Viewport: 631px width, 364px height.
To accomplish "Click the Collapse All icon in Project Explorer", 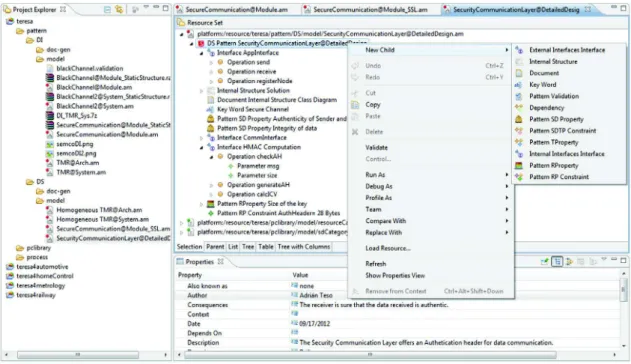I will (107, 9).
